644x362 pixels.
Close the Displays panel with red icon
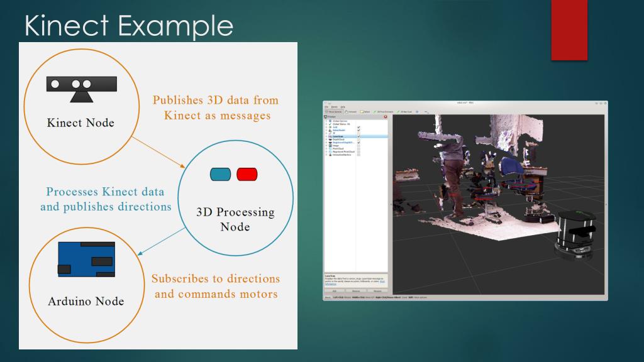pyautogui.click(x=386, y=116)
